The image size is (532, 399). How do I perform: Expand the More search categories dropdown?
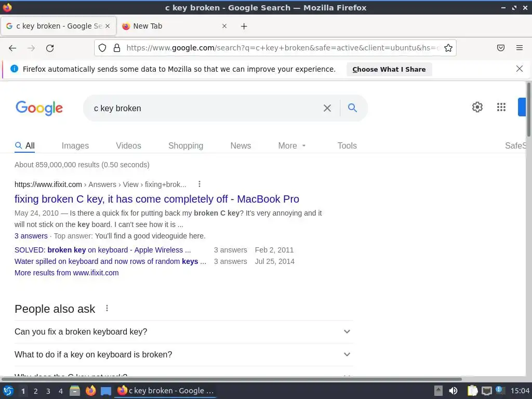point(292,145)
